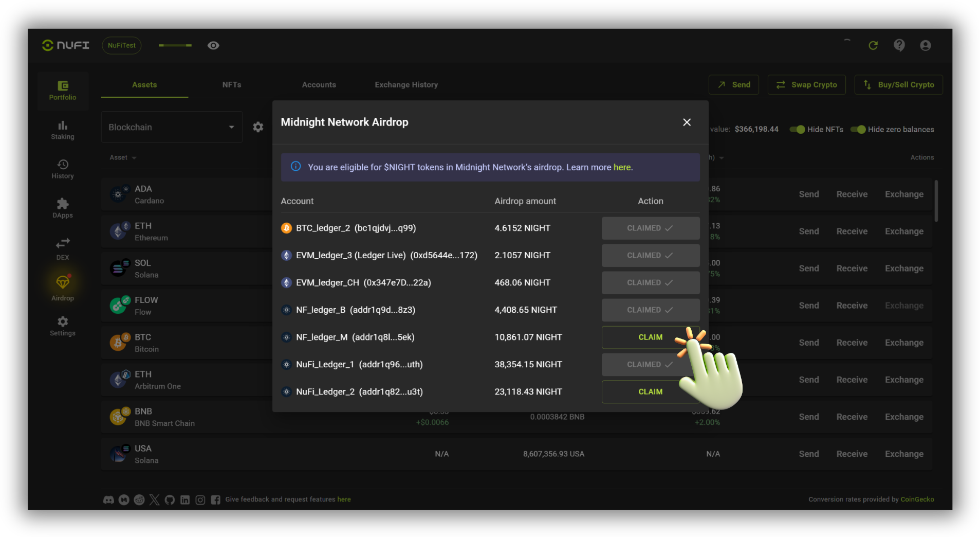980x537 pixels.
Task: Open user profile icon
Action: pos(926,45)
